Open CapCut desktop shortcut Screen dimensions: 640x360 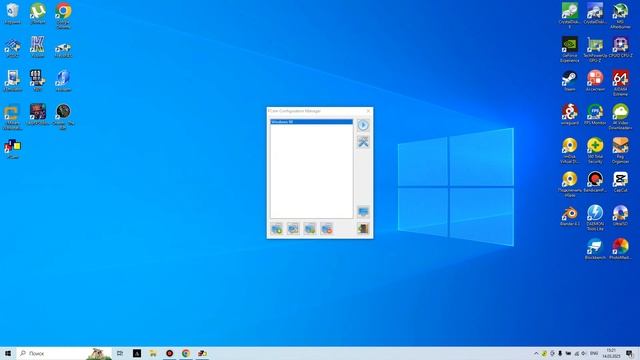click(x=620, y=182)
